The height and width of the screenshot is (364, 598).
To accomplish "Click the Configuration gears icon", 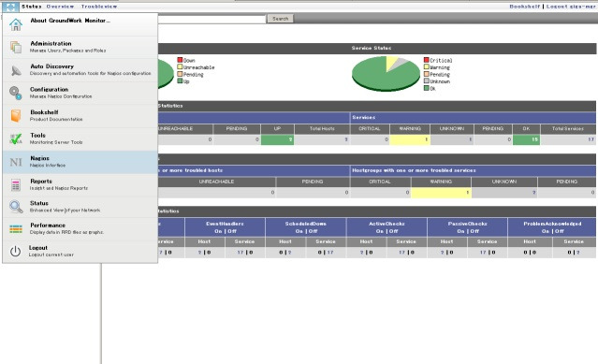I will coord(16,93).
